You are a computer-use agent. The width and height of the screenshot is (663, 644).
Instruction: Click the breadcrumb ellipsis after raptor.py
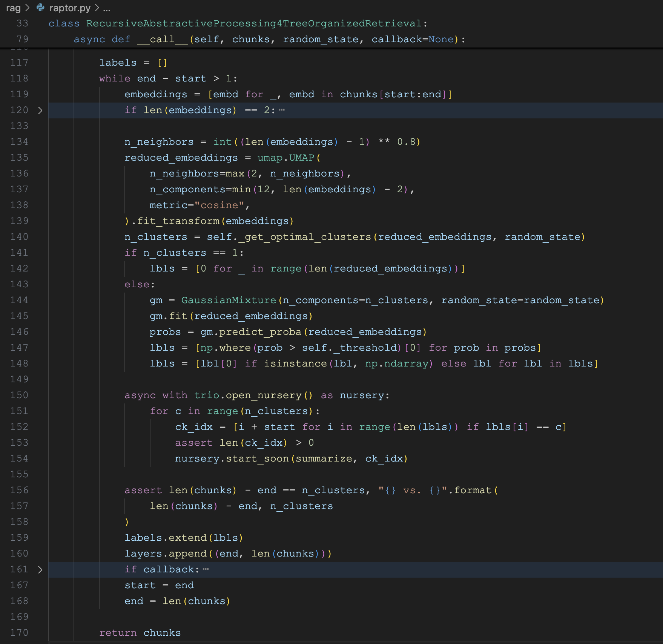pos(107,8)
